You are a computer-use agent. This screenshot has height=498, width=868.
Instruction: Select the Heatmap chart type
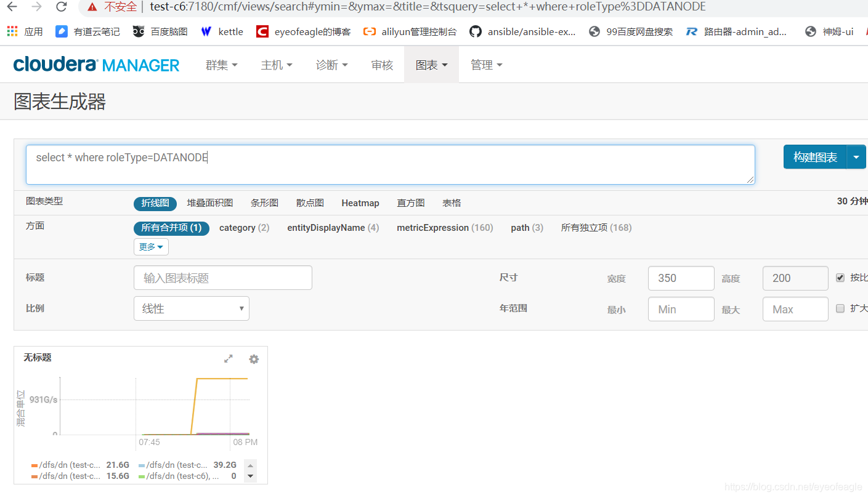360,203
